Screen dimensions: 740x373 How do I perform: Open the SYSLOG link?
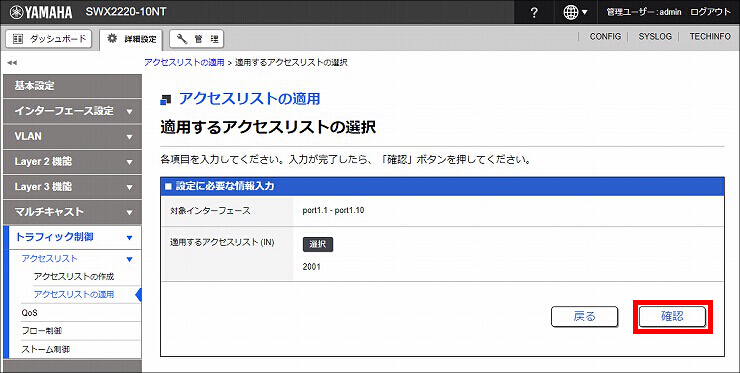tap(655, 36)
